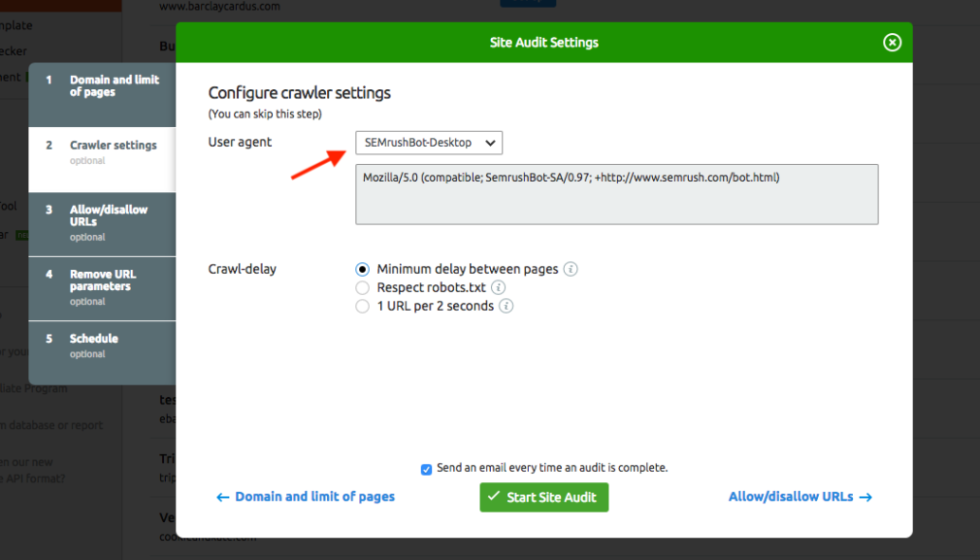Close the Site Audit Settings dialog

tap(892, 42)
